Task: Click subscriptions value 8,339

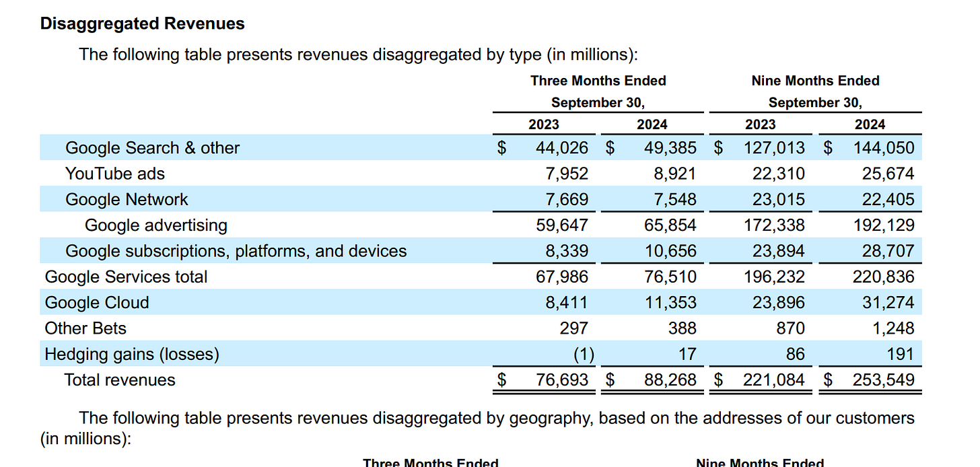Action: pyautogui.click(x=567, y=251)
